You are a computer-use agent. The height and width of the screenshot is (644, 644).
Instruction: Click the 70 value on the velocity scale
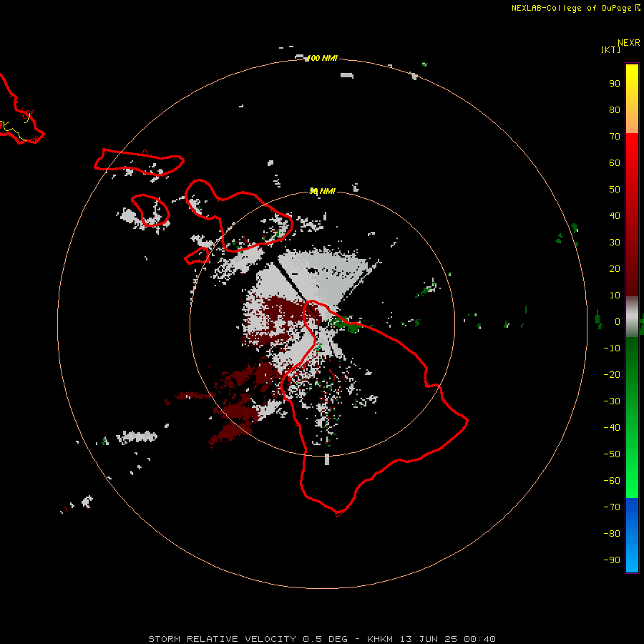click(615, 137)
